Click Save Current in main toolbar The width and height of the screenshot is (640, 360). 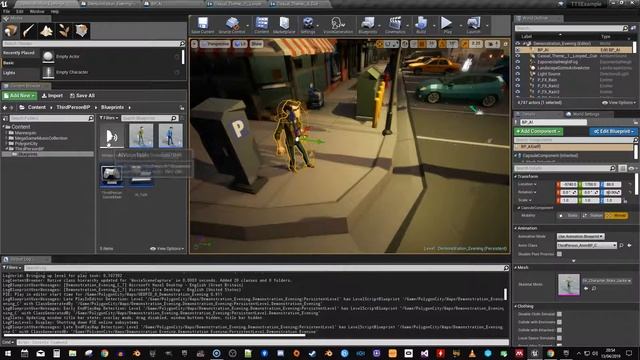coord(202,25)
